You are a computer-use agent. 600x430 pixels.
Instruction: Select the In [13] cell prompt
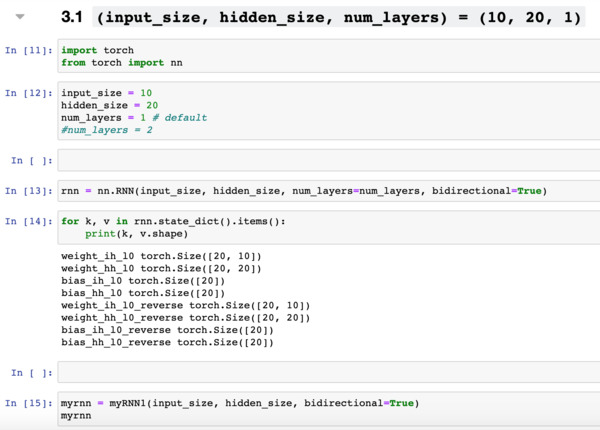click(x=30, y=191)
